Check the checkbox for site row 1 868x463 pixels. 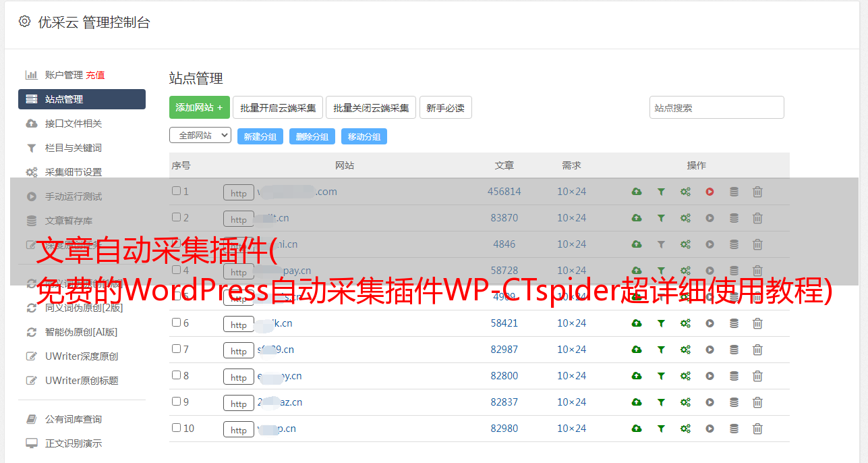[176, 191]
